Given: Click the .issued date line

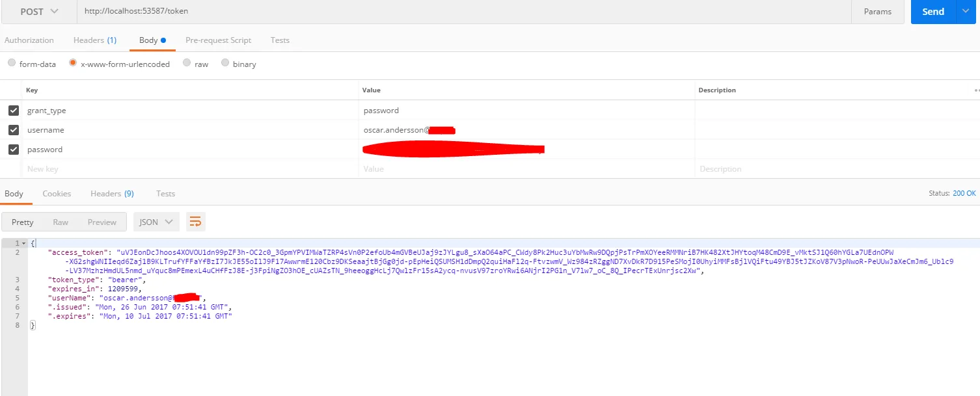Looking at the screenshot, I should click(140, 307).
